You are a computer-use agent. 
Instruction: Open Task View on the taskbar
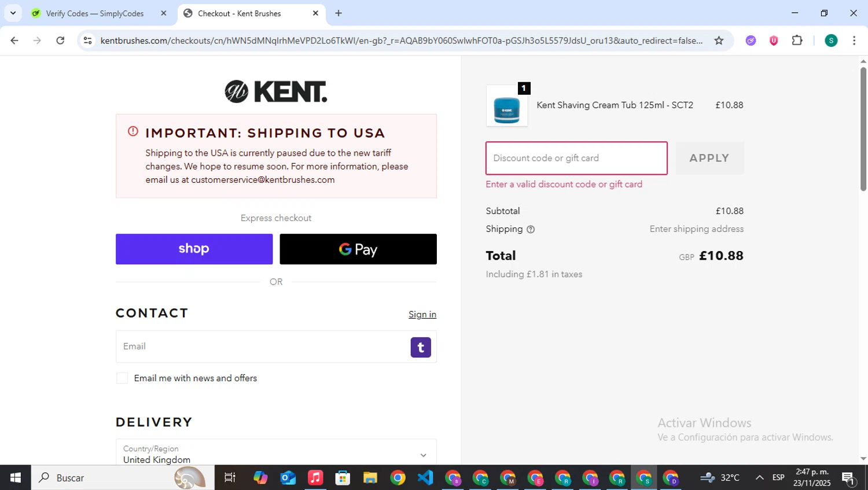pyautogui.click(x=230, y=478)
